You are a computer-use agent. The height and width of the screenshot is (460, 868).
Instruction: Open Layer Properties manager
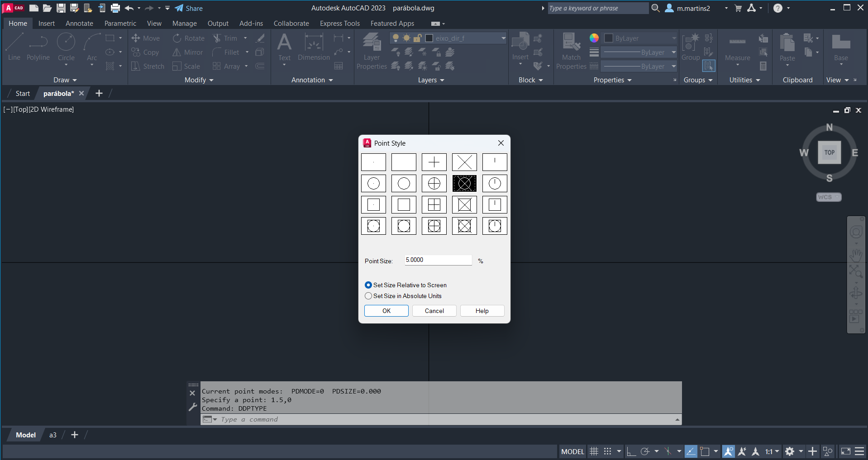[x=372, y=51]
